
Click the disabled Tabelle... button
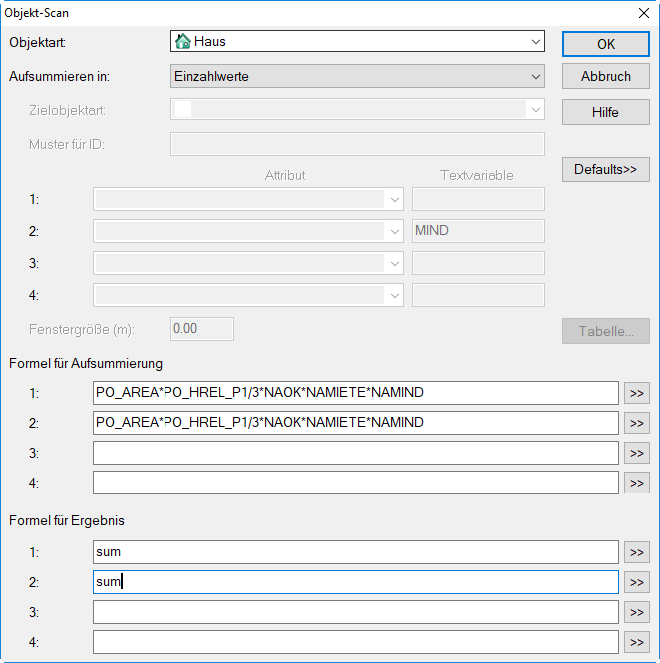click(x=605, y=331)
